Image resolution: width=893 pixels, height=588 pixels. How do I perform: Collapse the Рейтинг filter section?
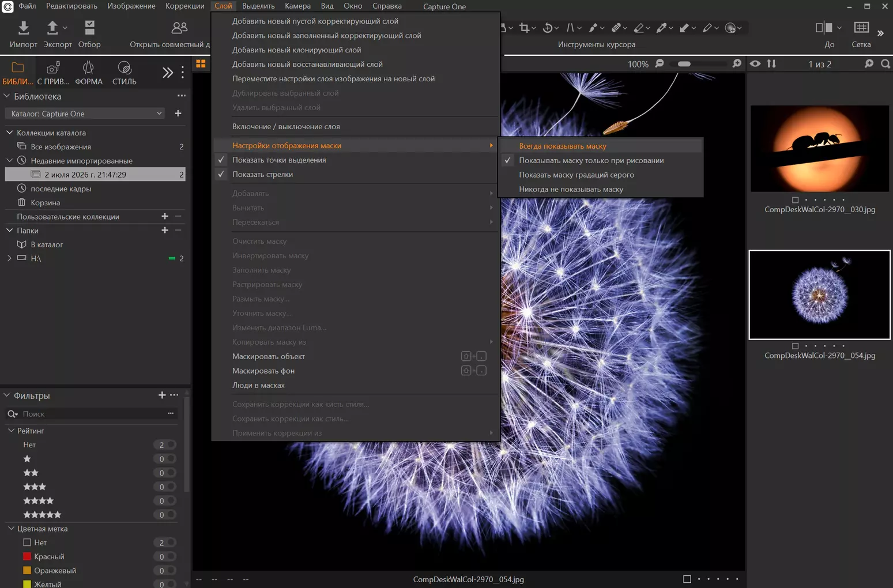pos(11,431)
